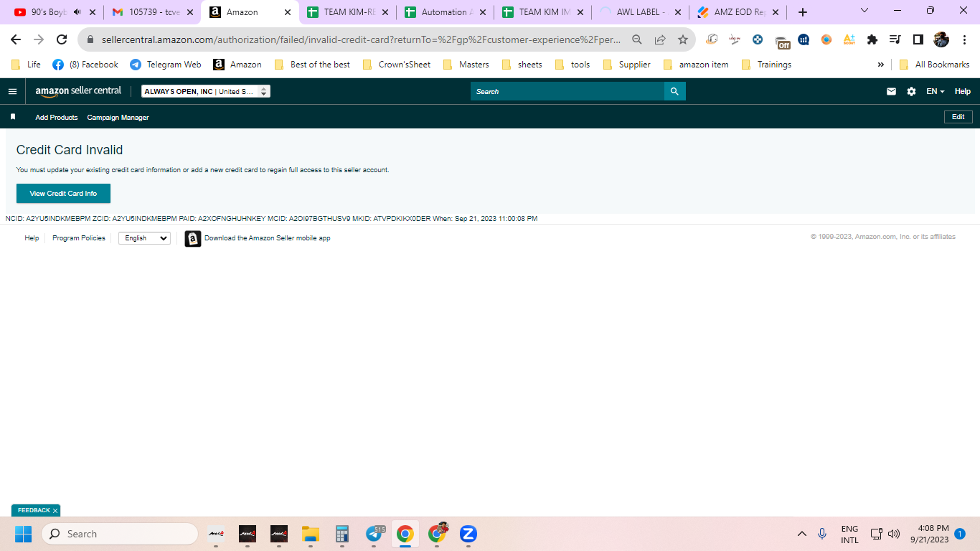The width and height of the screenshot is (980, 551).
Task: Open the Supplier bookmark folder
Action: [x=627, y=65]
